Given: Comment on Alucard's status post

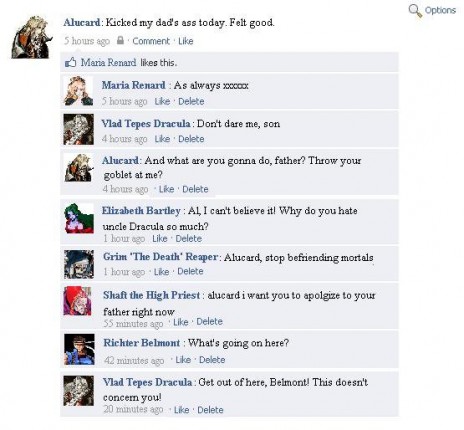Looking at the screenshot, I should coord(151,41).
